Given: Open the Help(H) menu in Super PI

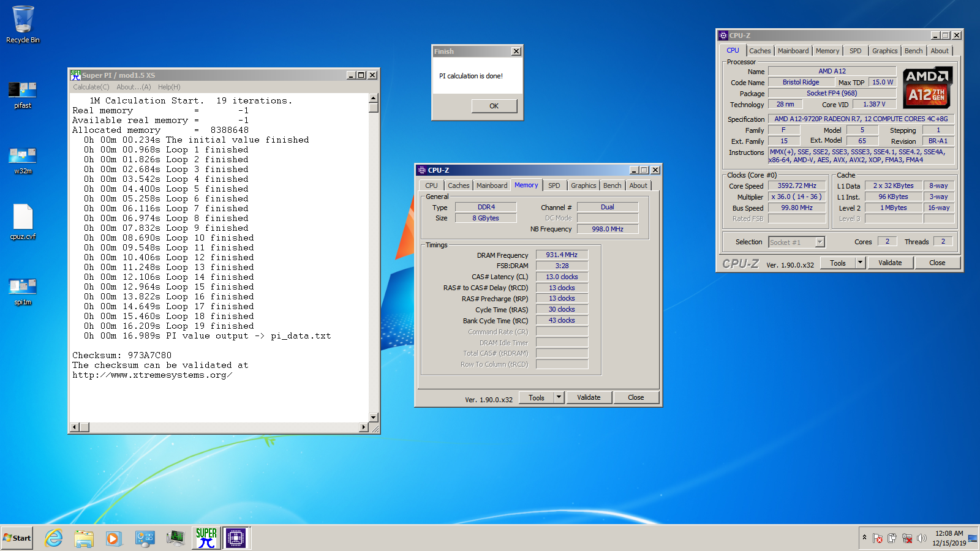Looking at the screenshot, I should pos(169,87).
